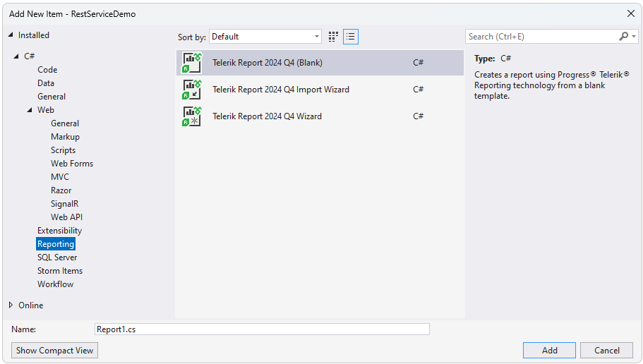Collapse the Installed tree section
Image resolution: width=643 pixels, height=364 pixels.
(x=11, y=35)
